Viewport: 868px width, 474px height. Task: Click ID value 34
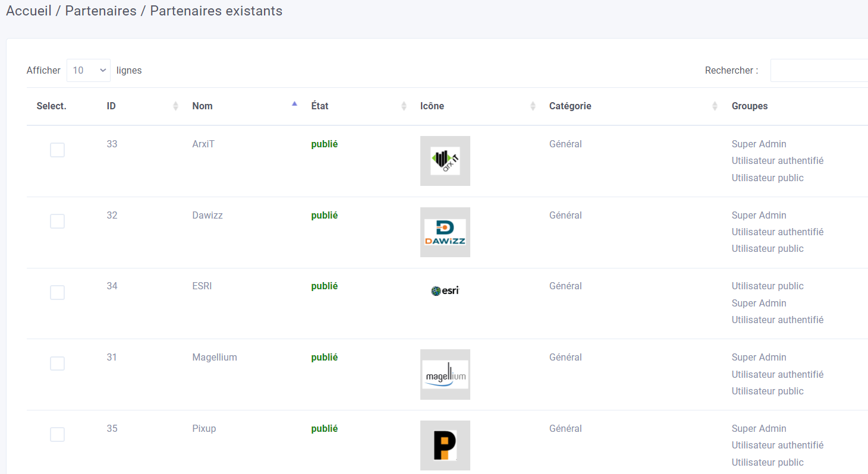tap(112, 286)
